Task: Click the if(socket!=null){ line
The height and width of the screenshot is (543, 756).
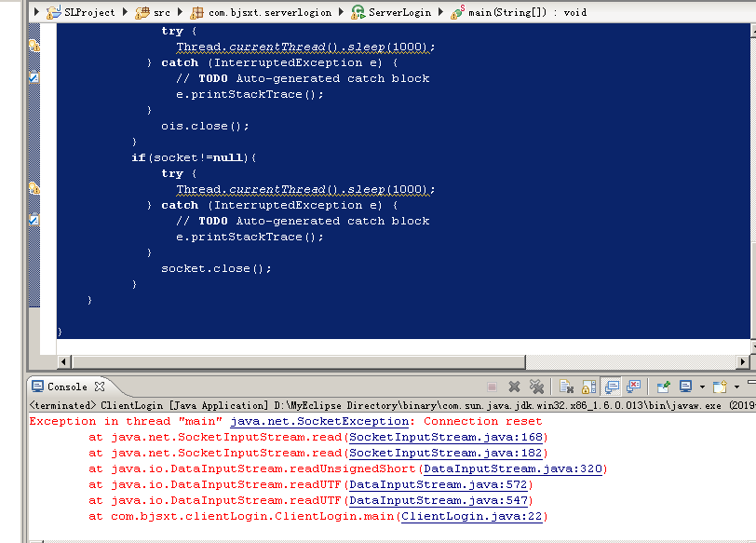Action: pos(194,157)
